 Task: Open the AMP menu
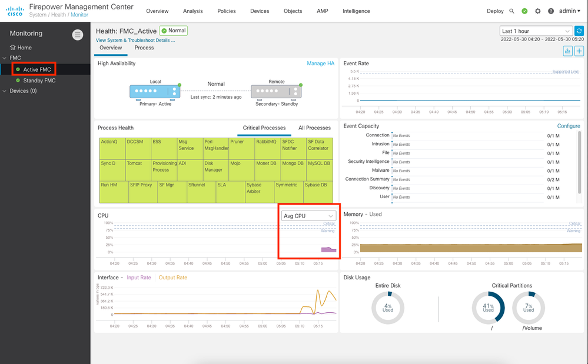[323, 11]
